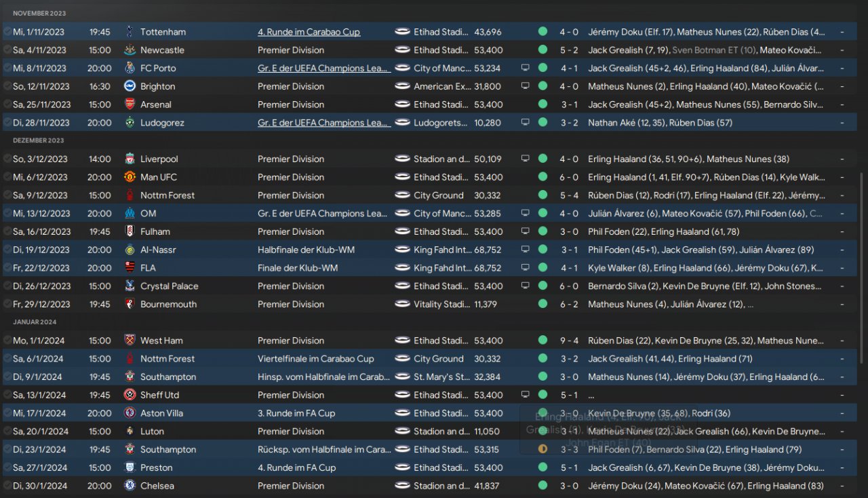Click the Preston club badge
Viewport: 868px width, 498px height.
pyautogui.click(x=130, y=467)
